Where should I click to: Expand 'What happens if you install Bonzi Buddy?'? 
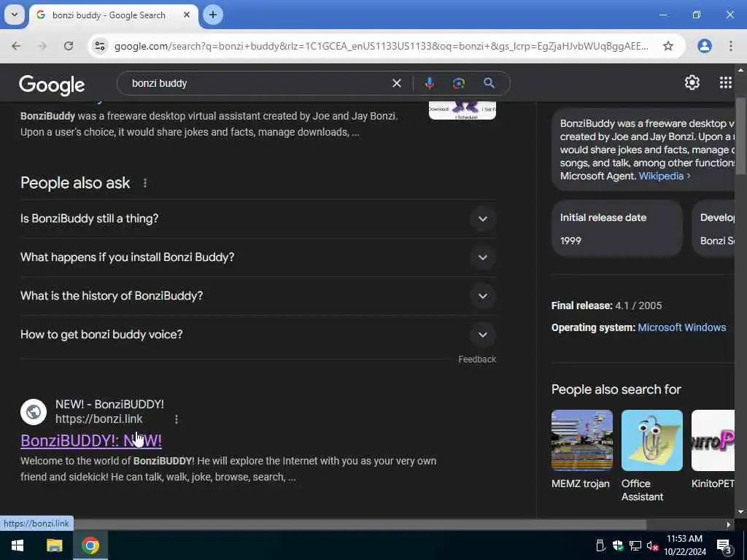pos(258,257)
